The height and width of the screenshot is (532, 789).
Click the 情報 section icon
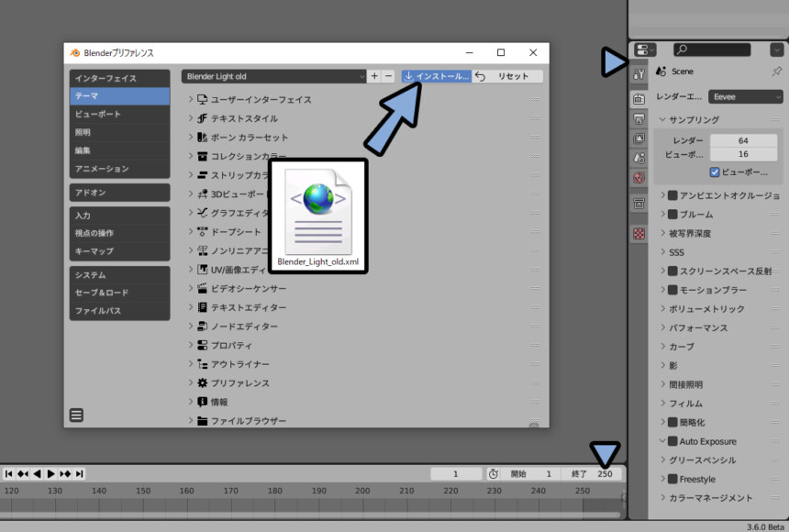(202, 402)
